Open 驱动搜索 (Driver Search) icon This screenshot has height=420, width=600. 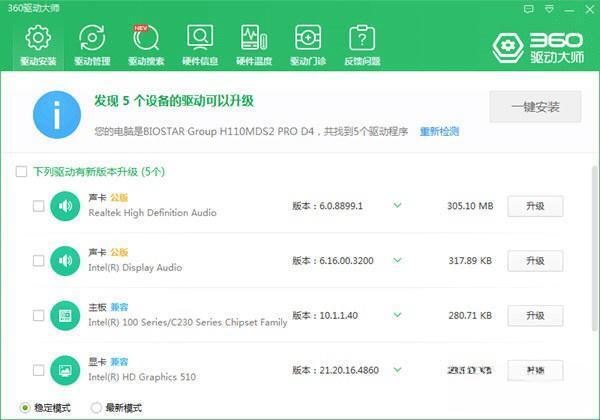(x=146, y=40)
